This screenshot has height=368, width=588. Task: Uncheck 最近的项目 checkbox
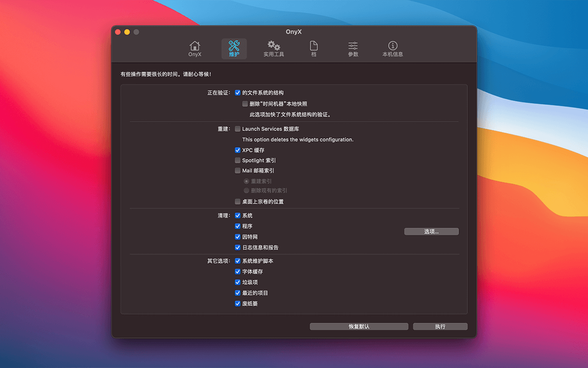tap(238, 293)
